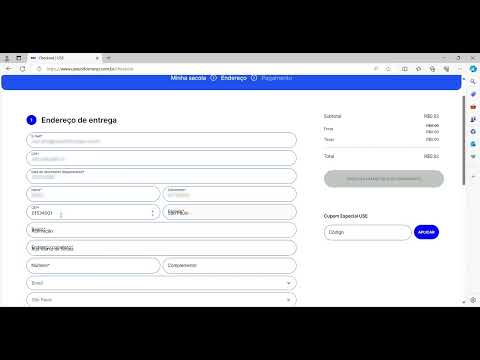Expand the Brasil country dropdown
The width and height of the screenshot is (480, 360).
click(x=161, y=283)
